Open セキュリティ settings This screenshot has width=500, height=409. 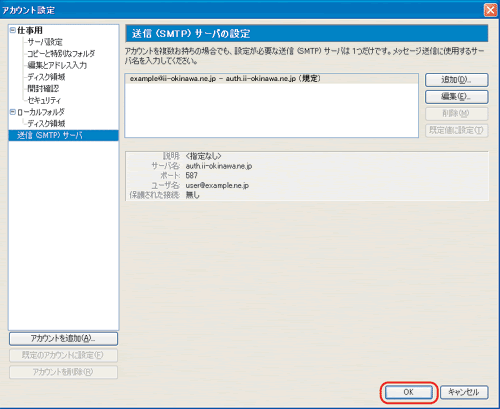coord(44,100)
